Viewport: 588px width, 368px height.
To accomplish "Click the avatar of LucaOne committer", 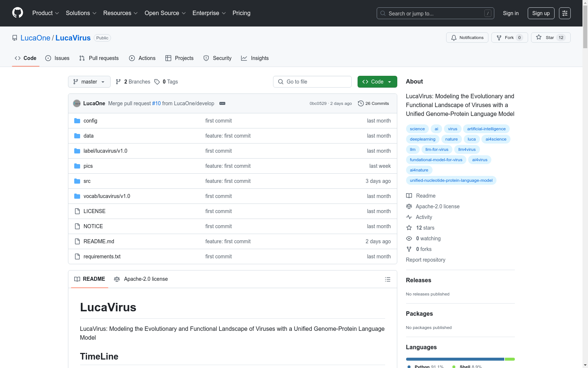I will point(77,103).
